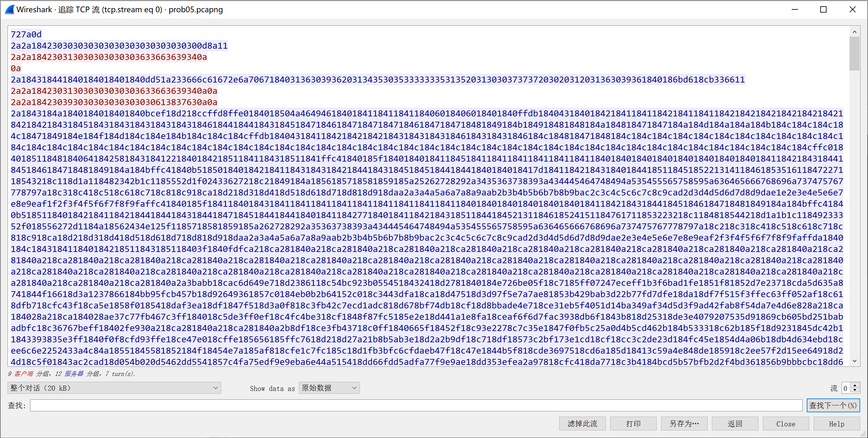Screen dimensions: 868x438
Task: Click the first line 727a0d
Action: pos(26,34)
